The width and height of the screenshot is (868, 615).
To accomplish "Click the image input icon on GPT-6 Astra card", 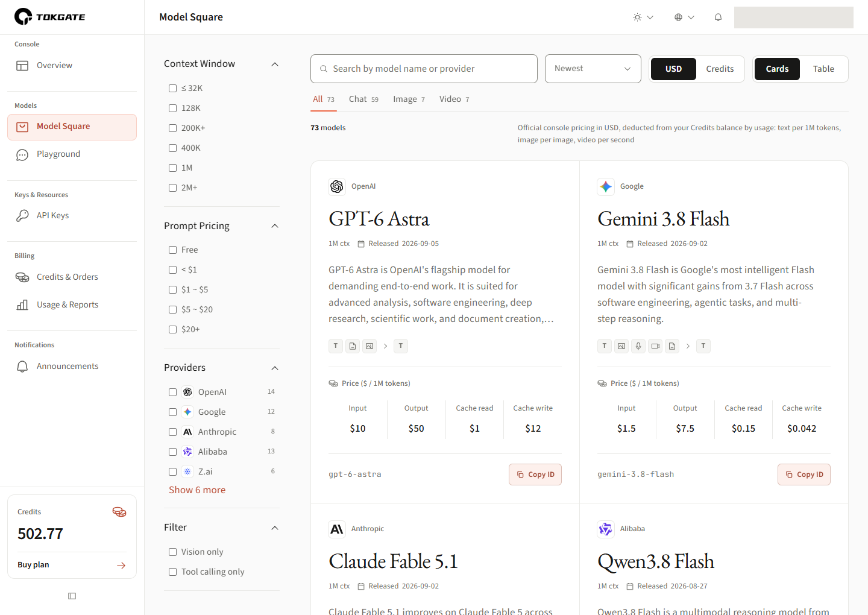I will click(370, 346).
